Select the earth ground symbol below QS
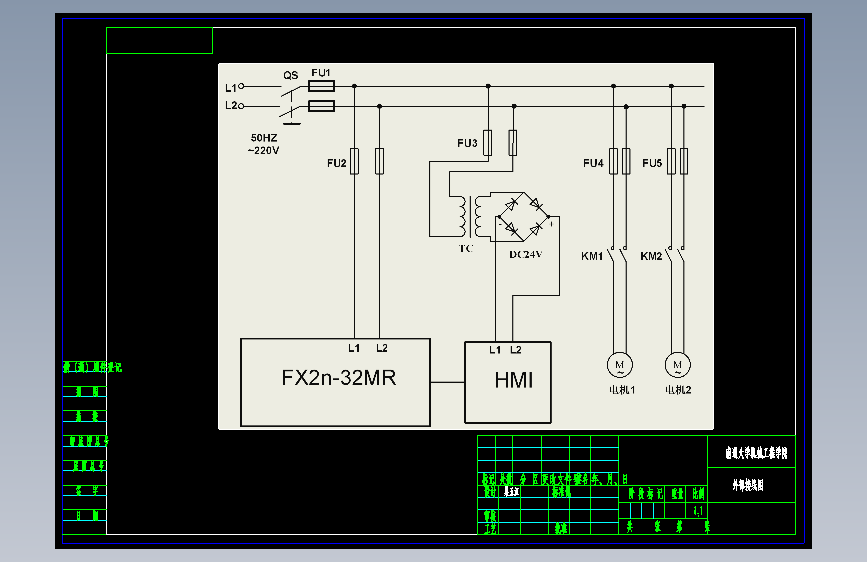 tap(291, 122)
